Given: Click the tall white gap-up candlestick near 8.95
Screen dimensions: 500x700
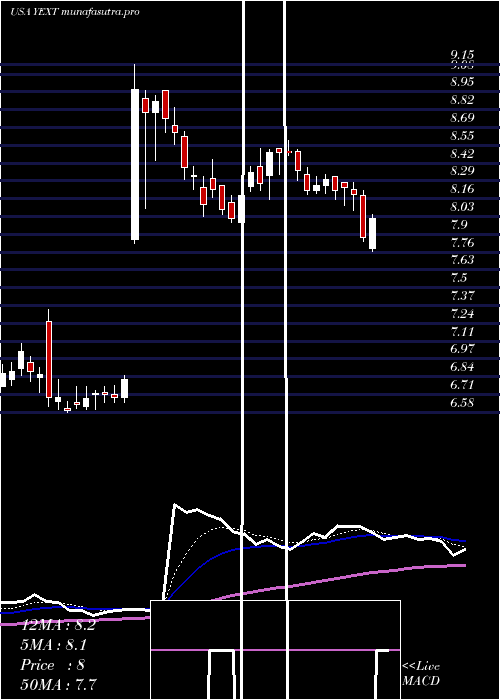Looking at the screenshot, I should point(135,164).
